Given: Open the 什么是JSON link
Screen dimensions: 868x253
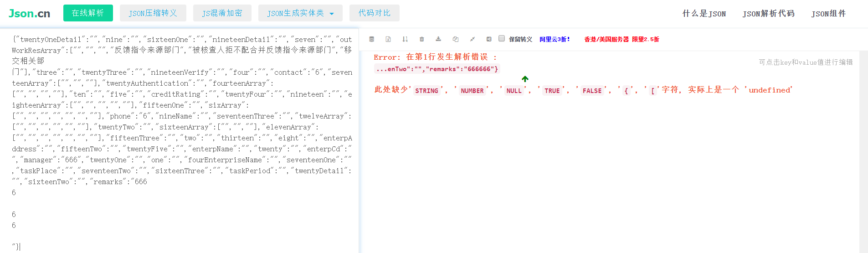Looking at the screenshot, I should pyautogui.click(x=704, y=14).
